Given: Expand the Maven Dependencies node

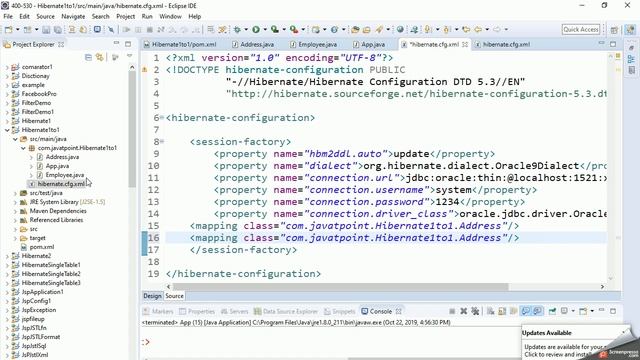Looking at the screenshot, I should pos(15,211).
